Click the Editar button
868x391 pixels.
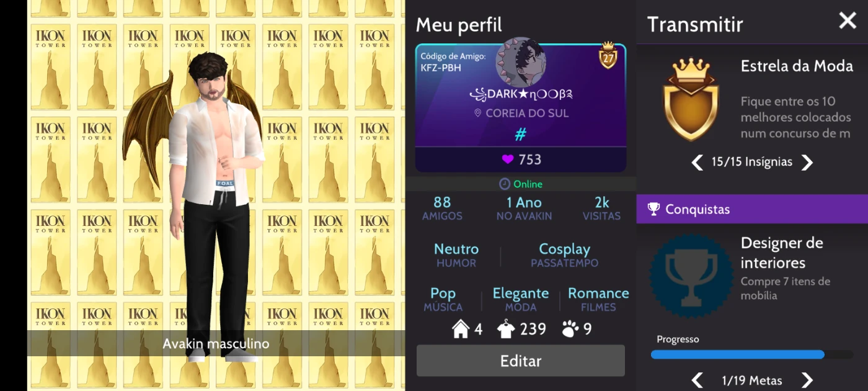[521, 361]
